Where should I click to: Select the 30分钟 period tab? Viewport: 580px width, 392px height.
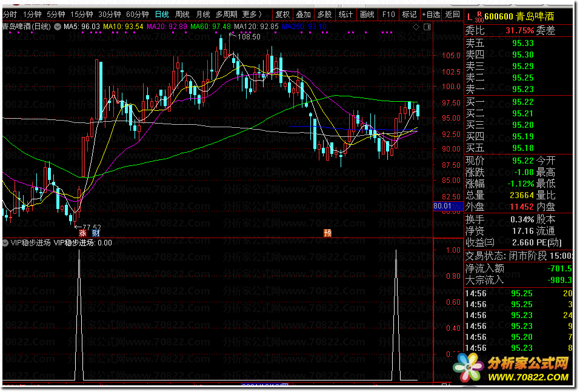110,15
